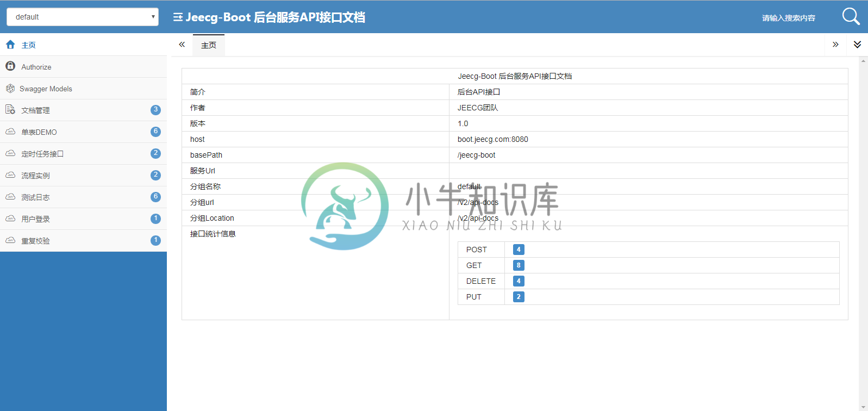This screenshot has height=411, width=868.
Task: Expand the 流程实例 group
Action: (83, 175)
